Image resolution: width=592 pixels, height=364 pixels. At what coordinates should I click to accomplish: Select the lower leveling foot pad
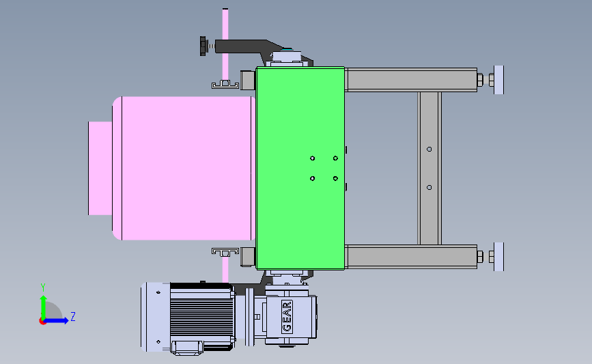click(x=498, y=257)
